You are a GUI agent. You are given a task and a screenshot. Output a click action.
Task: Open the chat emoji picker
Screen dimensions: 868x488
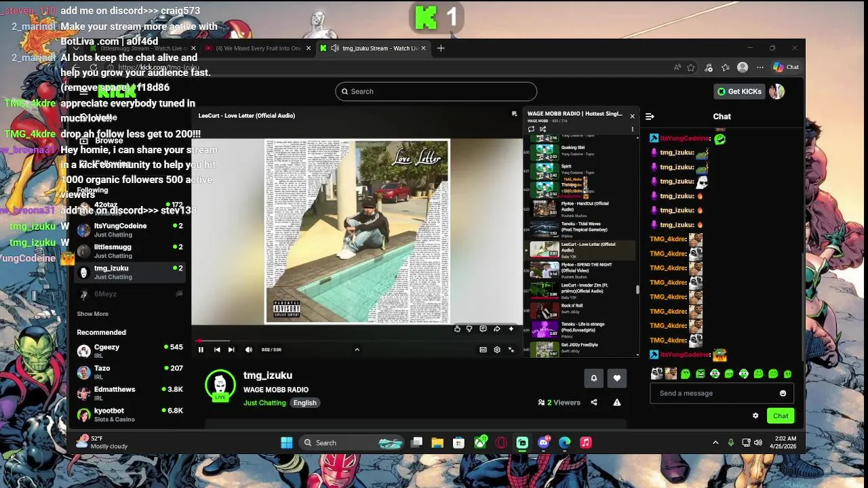[x=783, y=393]
